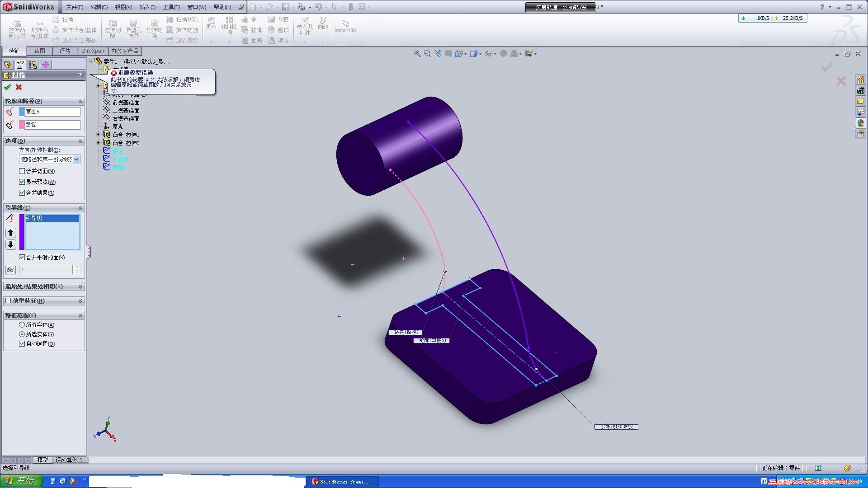Cancel sweep with the red X
Screen dimensions: 868x488
coord(19,87)
